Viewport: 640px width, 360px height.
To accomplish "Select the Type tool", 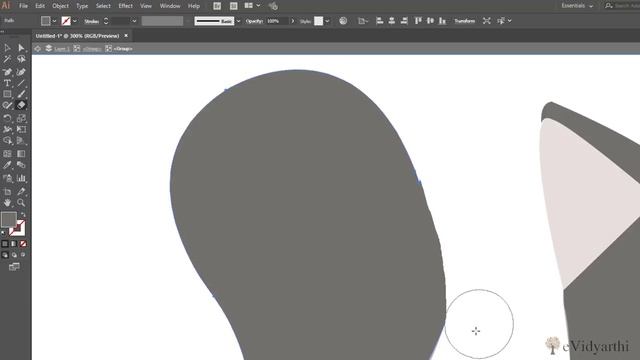I will 7,83.
